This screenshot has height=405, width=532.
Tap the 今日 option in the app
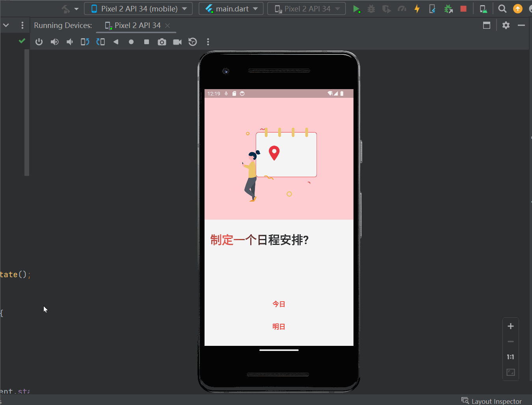coord(279,304)
